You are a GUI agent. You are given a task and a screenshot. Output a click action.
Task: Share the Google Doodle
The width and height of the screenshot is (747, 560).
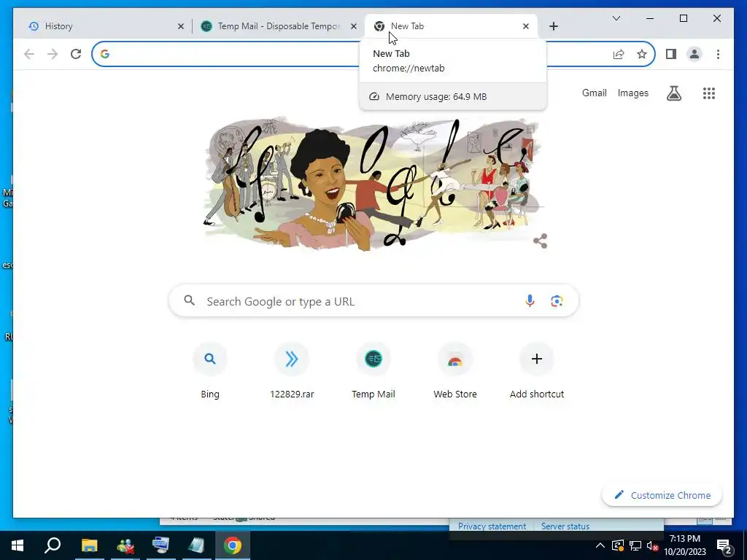541,241
